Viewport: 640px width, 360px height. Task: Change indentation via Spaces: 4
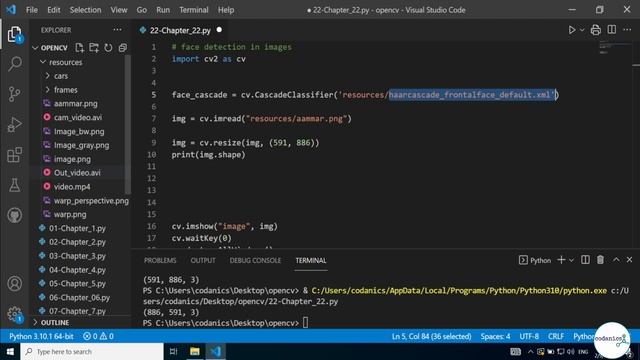pyautogui.click(x=495, y=336)
